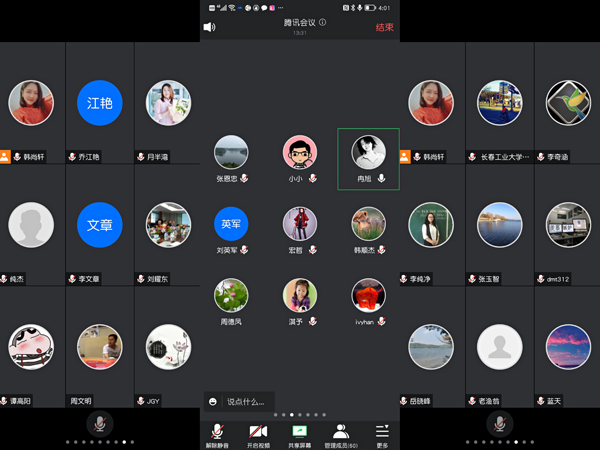Open 小小's cartoon avatar tile
Viewport: 600px width, 450px height.
click(x=299, y=153)
